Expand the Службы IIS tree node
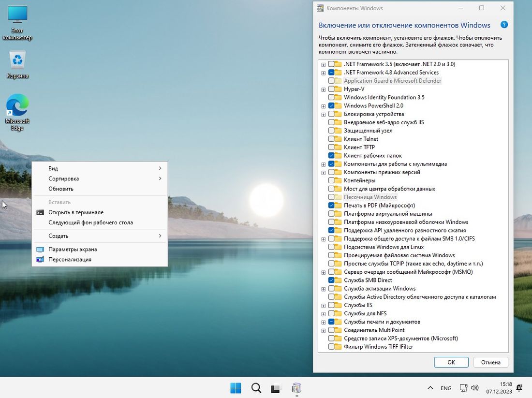This screenshot has width=532, height=398. 324,305
